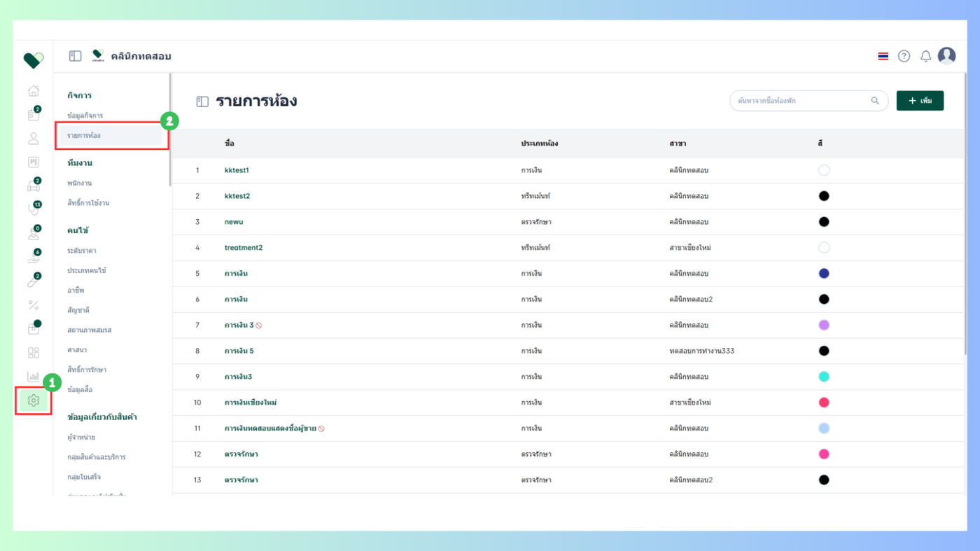Viewport: 980px width, 551px height.
Task: Open the notification bell
Action: click(925, 56)
